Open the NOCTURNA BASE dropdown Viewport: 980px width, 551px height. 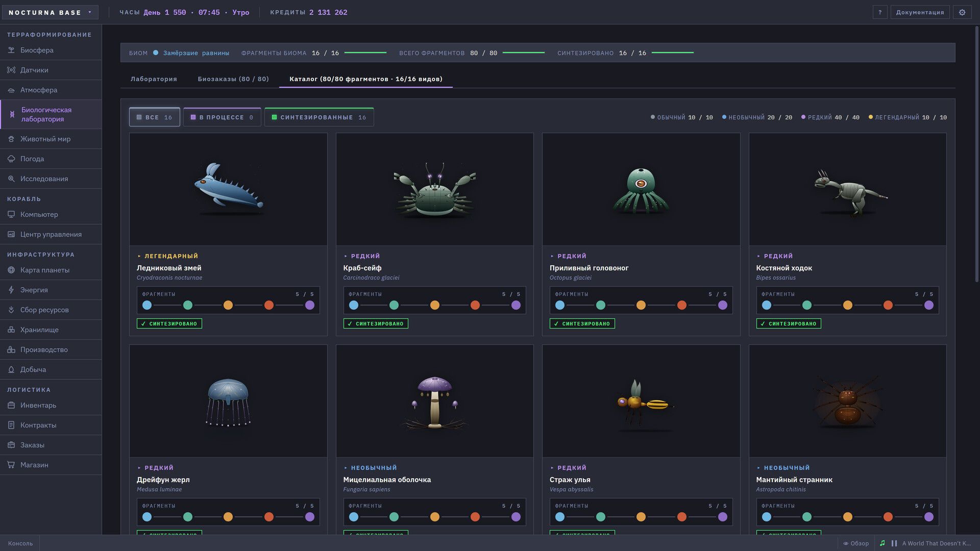pyautogui.click(x=50, y=12)
